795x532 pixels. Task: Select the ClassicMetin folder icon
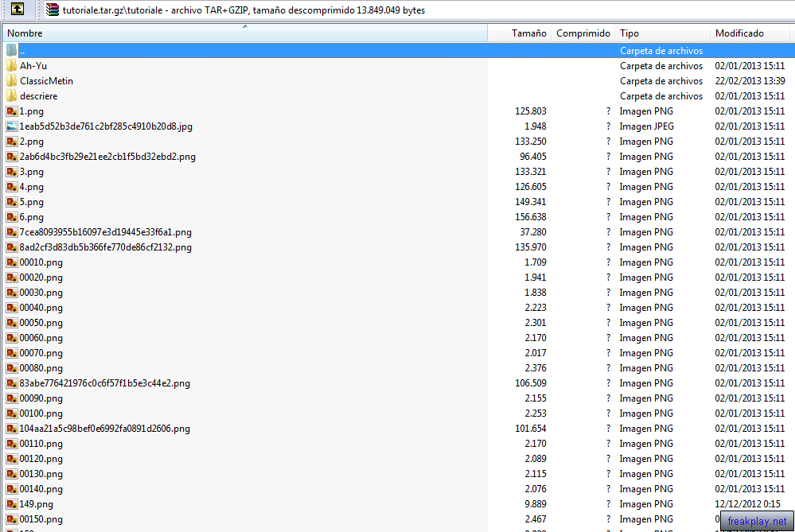12,81
